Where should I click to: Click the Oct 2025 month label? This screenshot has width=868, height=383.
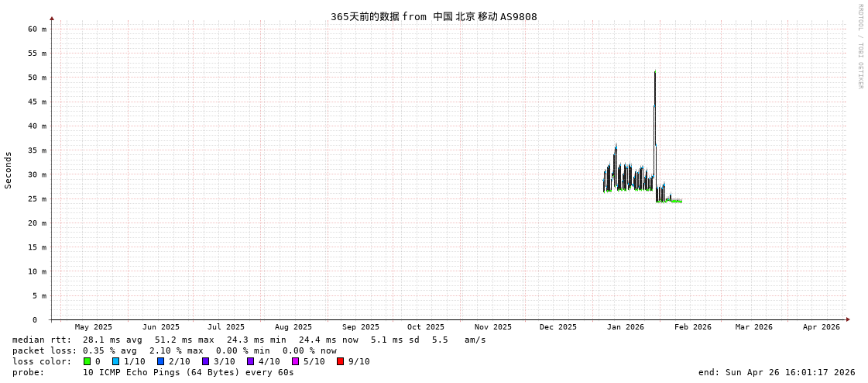[x=426, y=327]
